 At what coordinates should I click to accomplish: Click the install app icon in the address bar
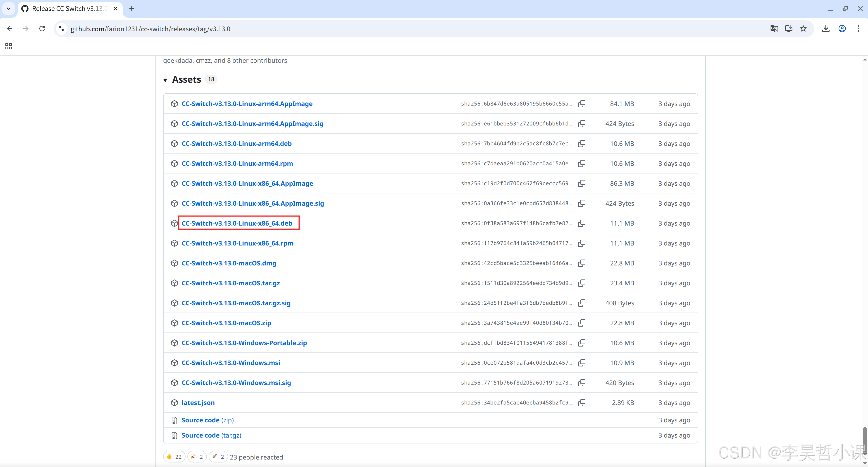tap(789, 29)
